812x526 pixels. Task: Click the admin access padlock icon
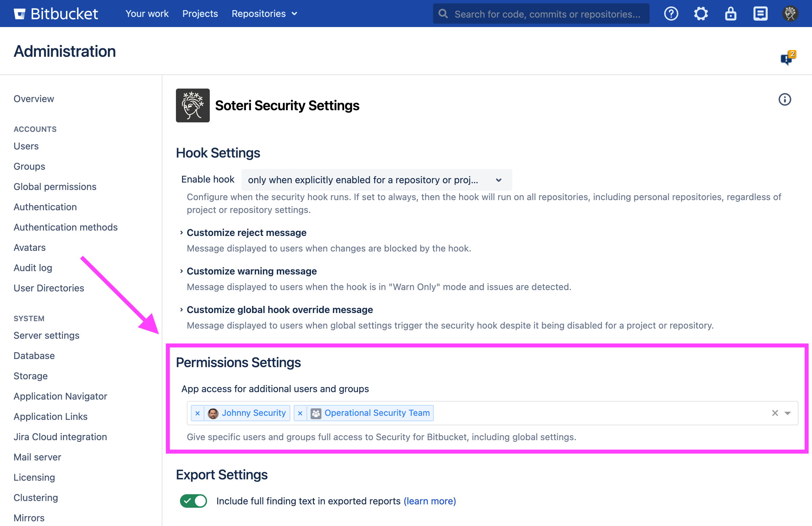point(730,14)
